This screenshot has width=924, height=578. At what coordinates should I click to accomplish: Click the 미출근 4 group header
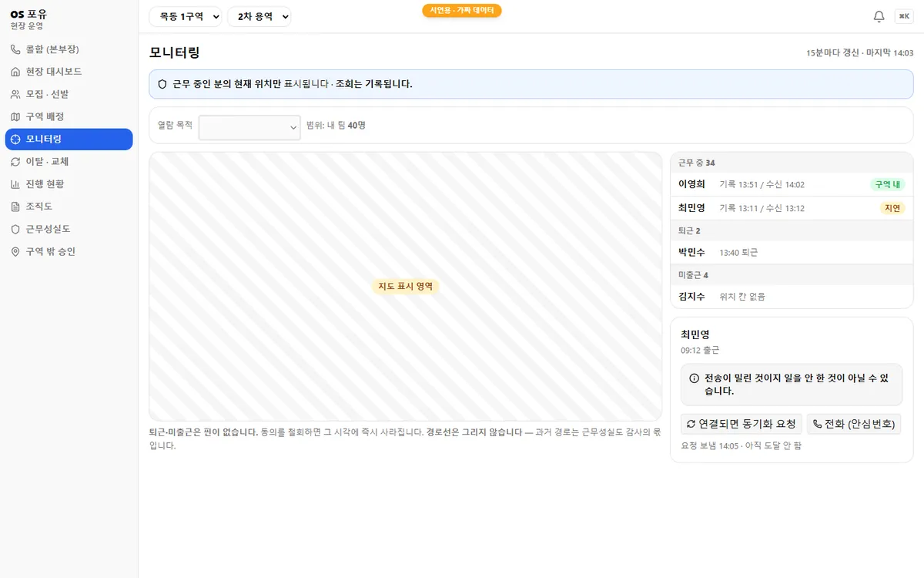792,275
